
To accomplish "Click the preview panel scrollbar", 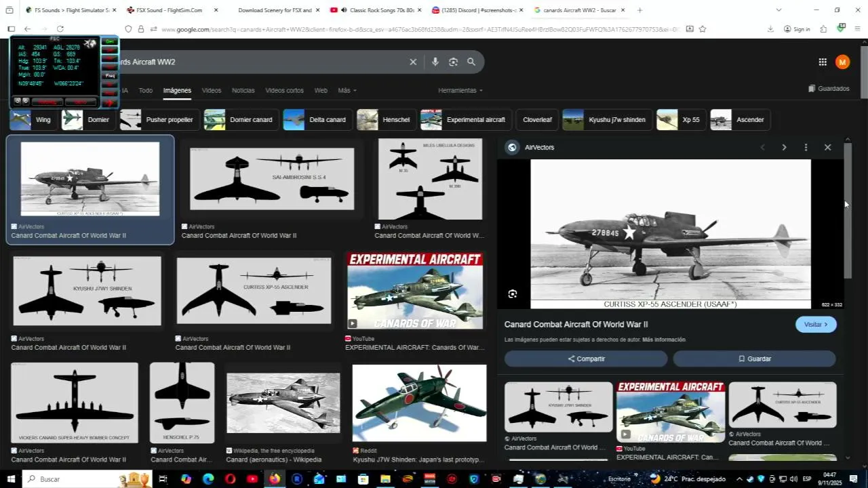I will (848, 210).
